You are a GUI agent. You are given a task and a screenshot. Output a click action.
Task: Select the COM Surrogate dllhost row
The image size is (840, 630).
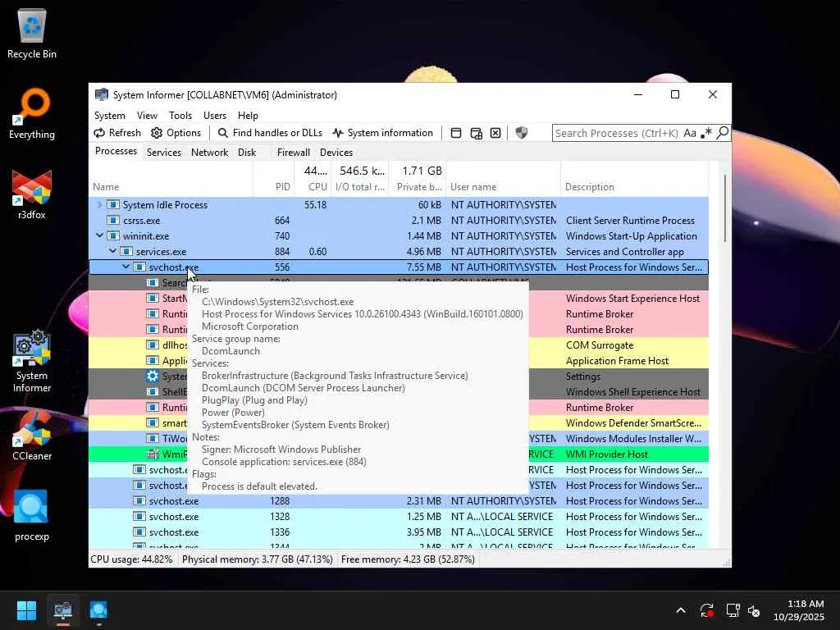point(399,345)
